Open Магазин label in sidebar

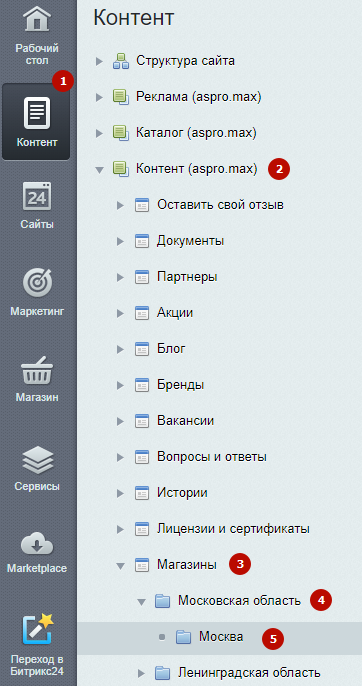tap(37, 398)
